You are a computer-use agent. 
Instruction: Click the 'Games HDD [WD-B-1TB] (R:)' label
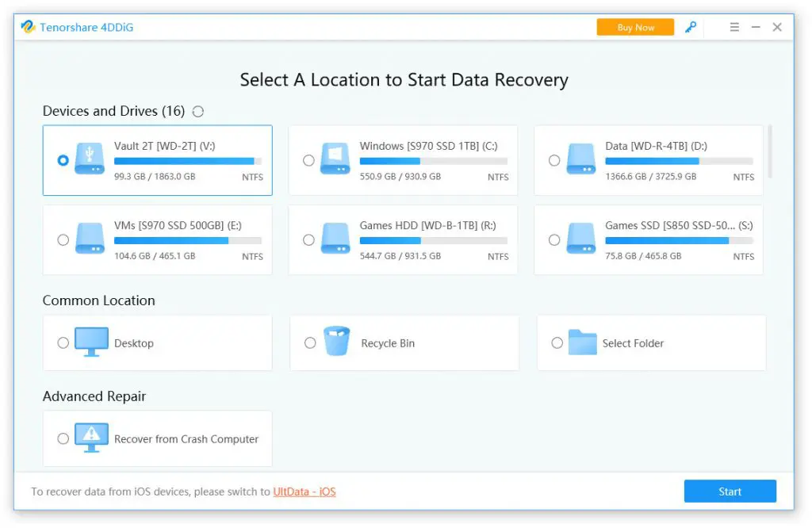pos(427,226)
